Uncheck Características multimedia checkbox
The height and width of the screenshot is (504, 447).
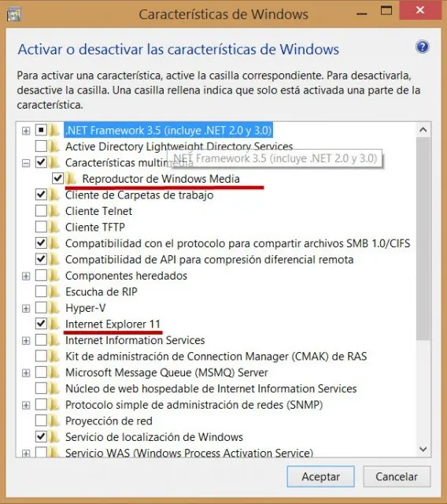pyautogui.click(x=41, y=162)
